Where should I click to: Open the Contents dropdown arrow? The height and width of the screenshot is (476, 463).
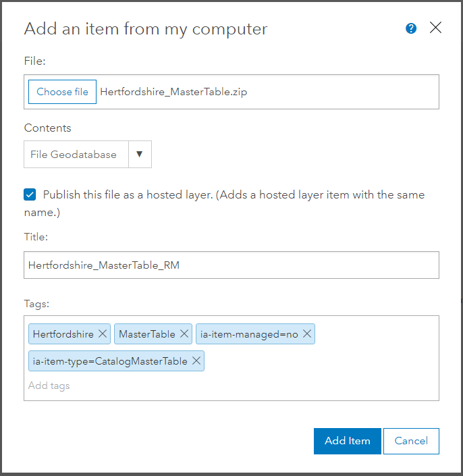coord(140,154)
